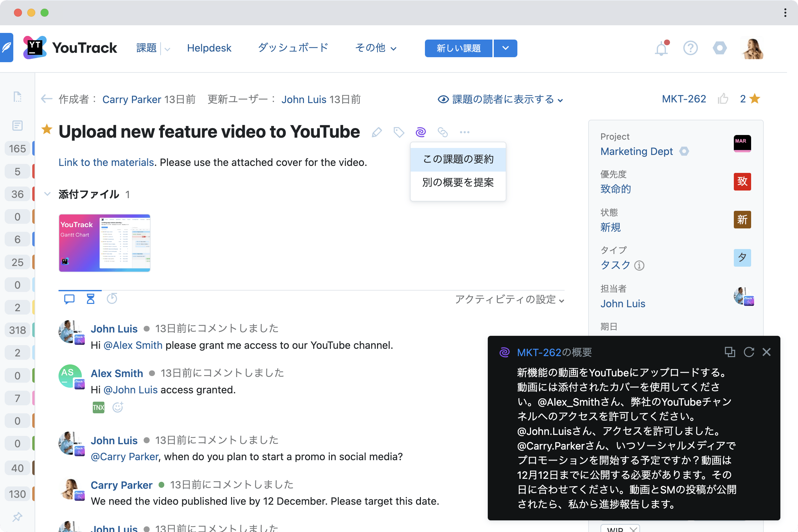Copy the summary with the copy icon
Viewport: 798px width, 532px height.
[x=730, y=352]
